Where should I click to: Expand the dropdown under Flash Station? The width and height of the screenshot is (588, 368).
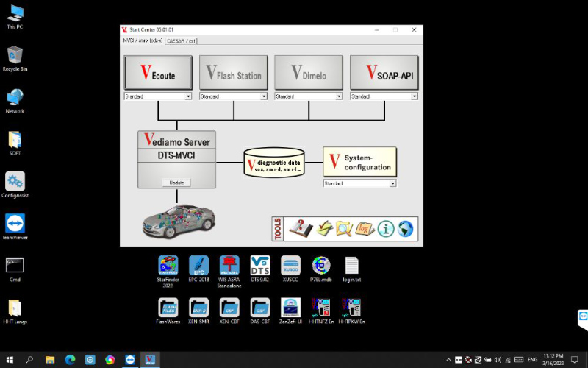click(263, 96)
